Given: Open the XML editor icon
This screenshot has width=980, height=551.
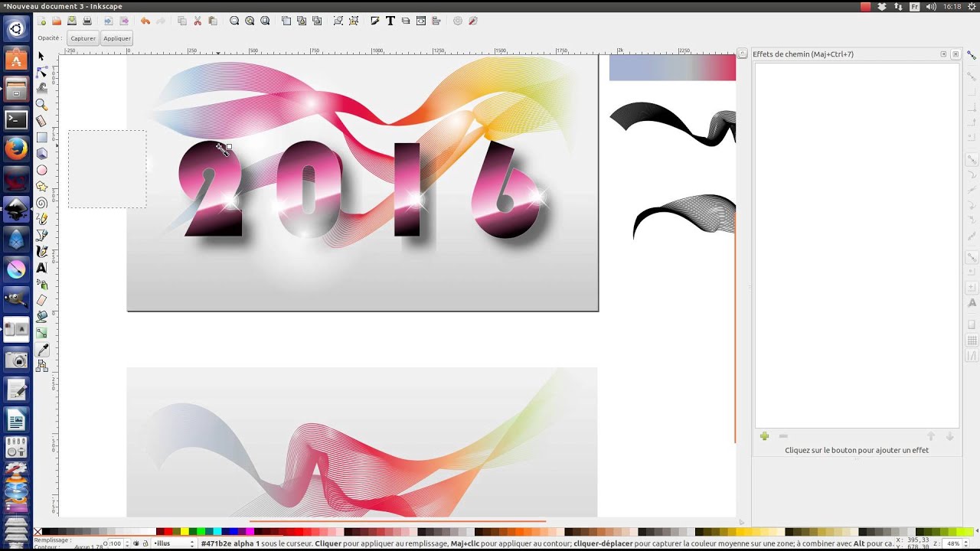Looking at the screenshot, I should pos(421,21).
